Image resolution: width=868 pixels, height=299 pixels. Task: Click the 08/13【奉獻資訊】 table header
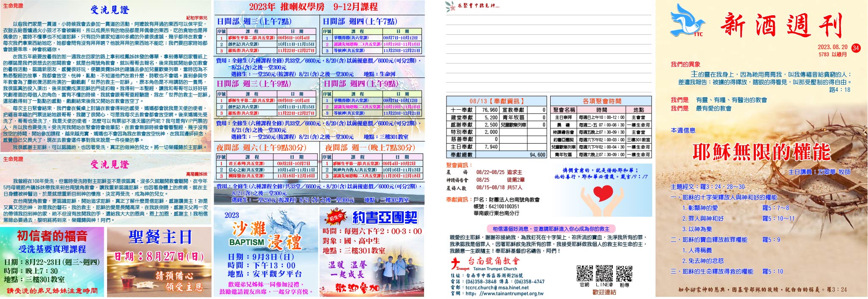pos(497,101)
